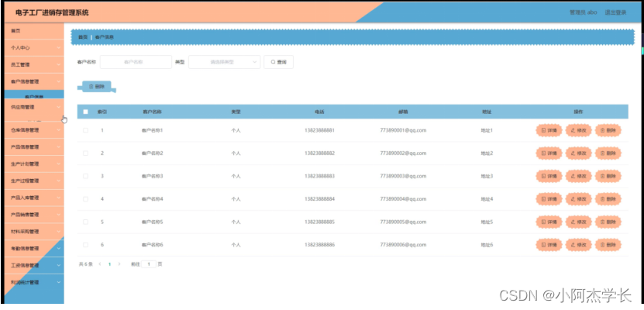View 详情 of 客户名称2
Screen dimensions: 644x310
tap(549, 153)
